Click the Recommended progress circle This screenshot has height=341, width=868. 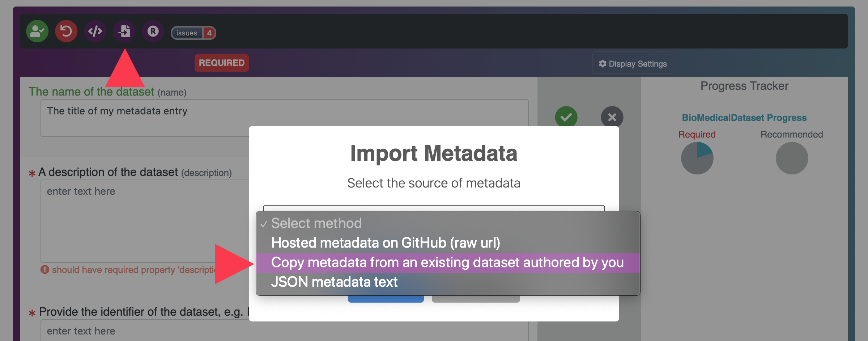coord(792,158)
